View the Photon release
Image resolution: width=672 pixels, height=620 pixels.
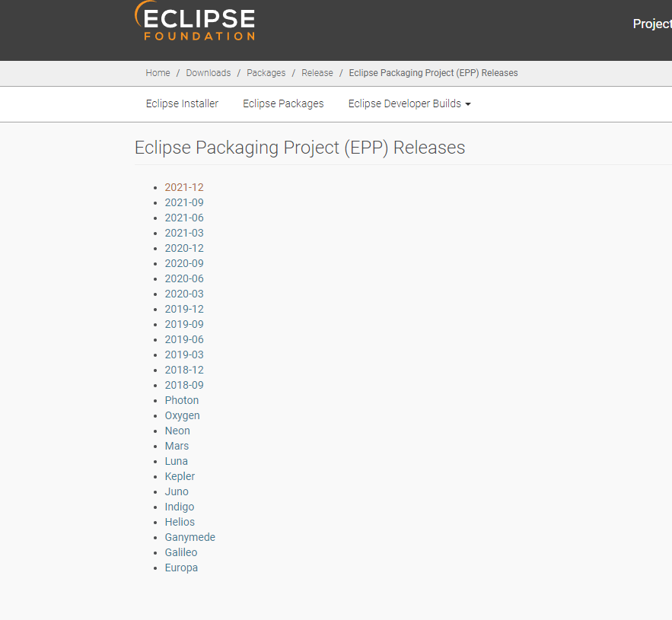182,400
